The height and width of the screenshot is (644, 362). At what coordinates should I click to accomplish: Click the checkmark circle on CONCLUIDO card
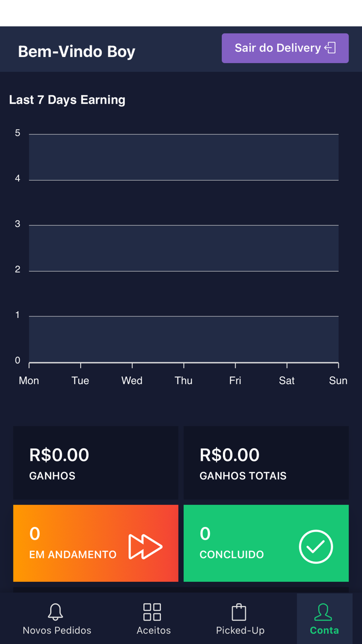316,546
